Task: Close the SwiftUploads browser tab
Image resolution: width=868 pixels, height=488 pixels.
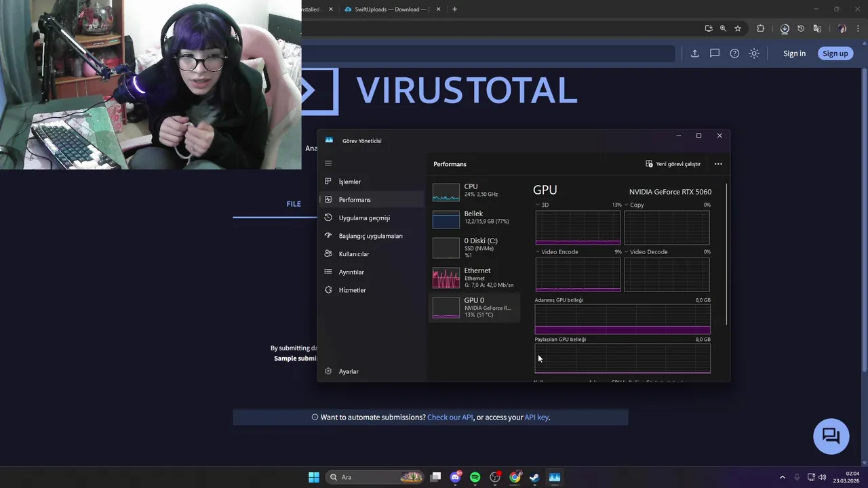Action: (439, 9)
